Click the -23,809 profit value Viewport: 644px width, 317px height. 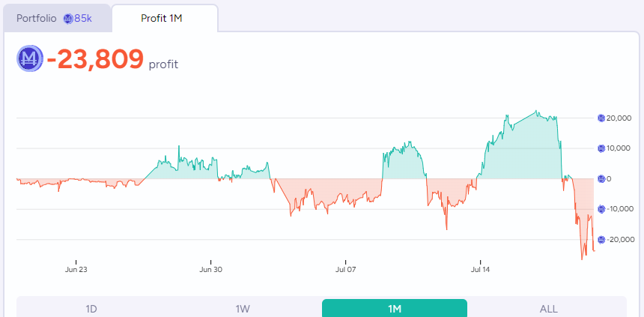coord(95,59)
